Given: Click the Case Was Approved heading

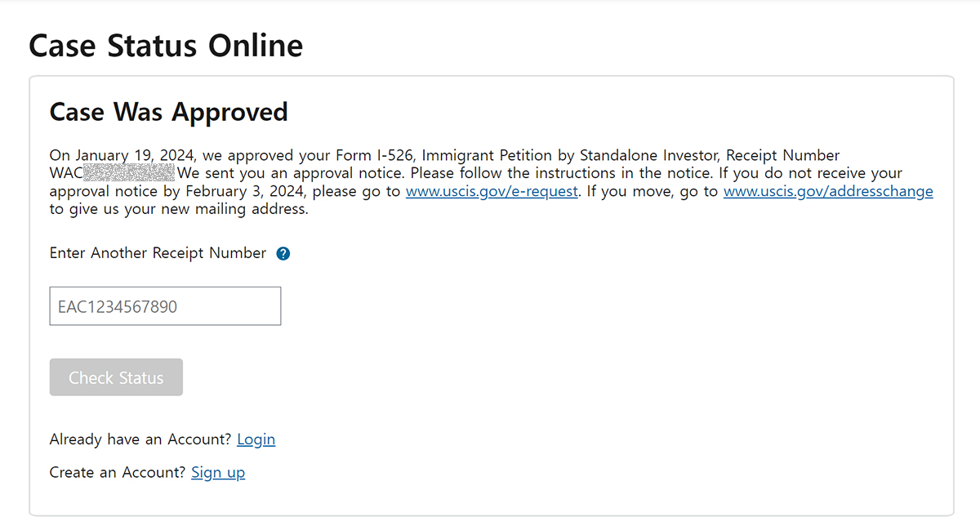Looking at the screenshot, I should [x=169, y=112].
